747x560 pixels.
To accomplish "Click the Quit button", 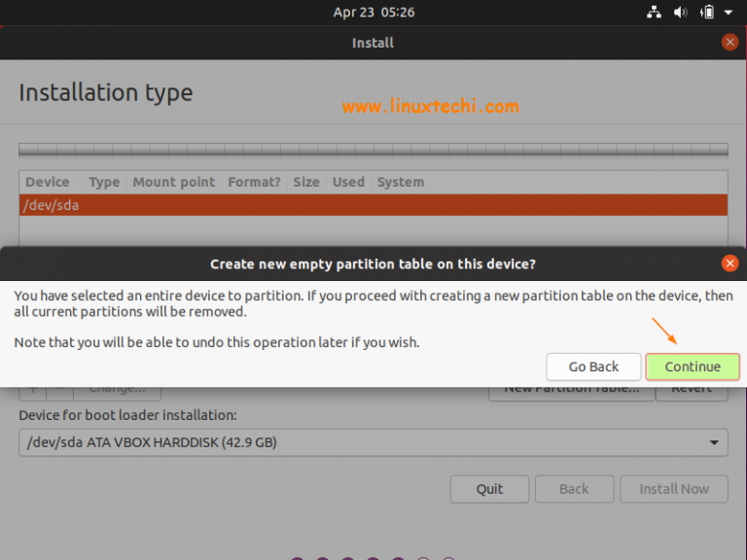I will coord(489,489).
